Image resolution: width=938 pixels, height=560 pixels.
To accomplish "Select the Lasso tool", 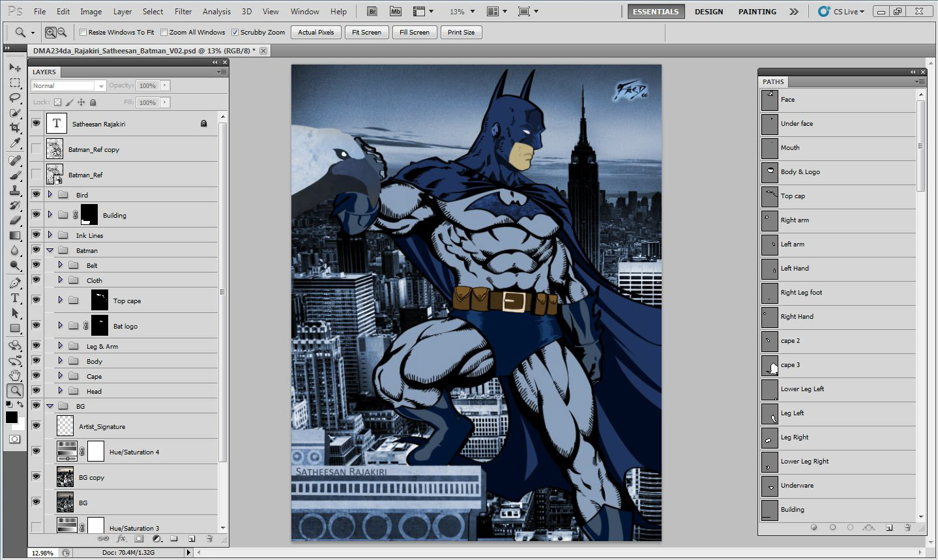I will 15,98.
